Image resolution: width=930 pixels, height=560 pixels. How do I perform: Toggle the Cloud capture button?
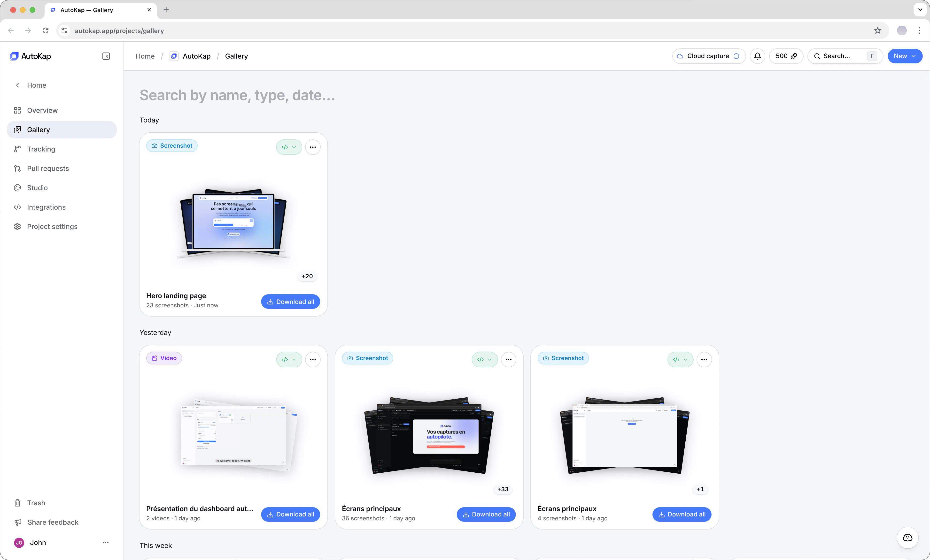[708, 56]
